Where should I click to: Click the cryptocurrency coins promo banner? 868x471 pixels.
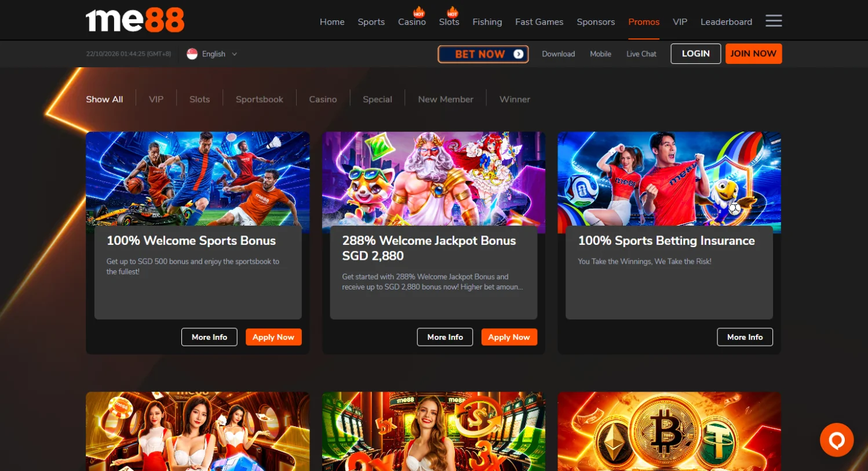point(669,431)
